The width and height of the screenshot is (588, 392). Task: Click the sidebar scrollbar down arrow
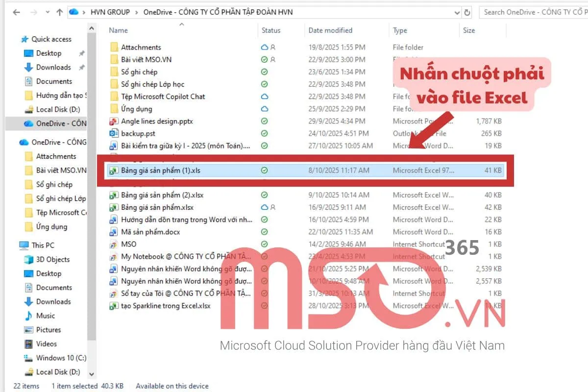point(92,373)
